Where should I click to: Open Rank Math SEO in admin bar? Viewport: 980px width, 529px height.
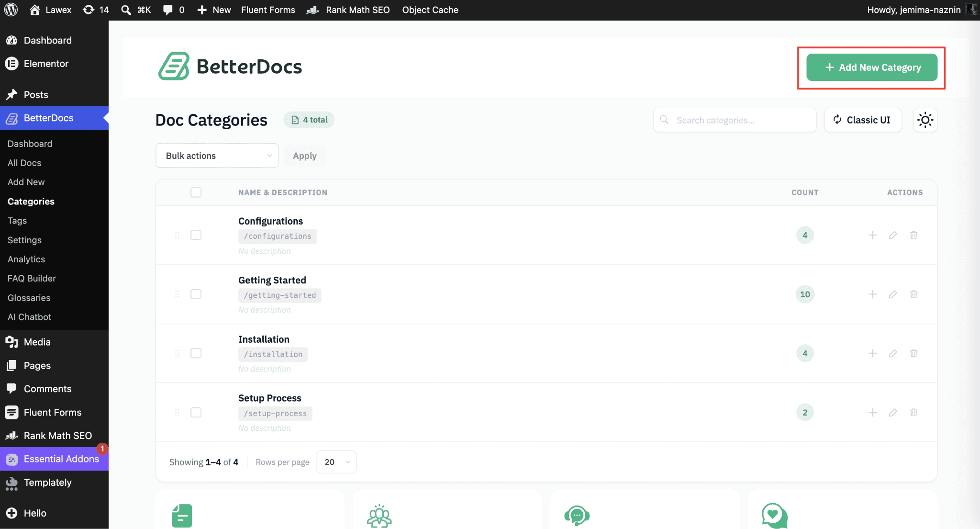pos(348,10)
